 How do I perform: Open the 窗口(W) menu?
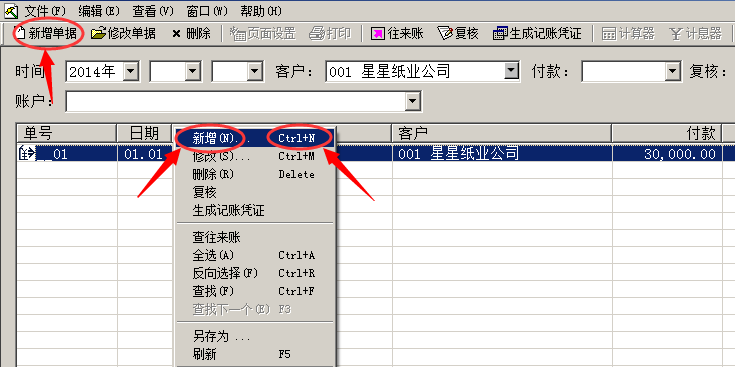coord(207,10)
